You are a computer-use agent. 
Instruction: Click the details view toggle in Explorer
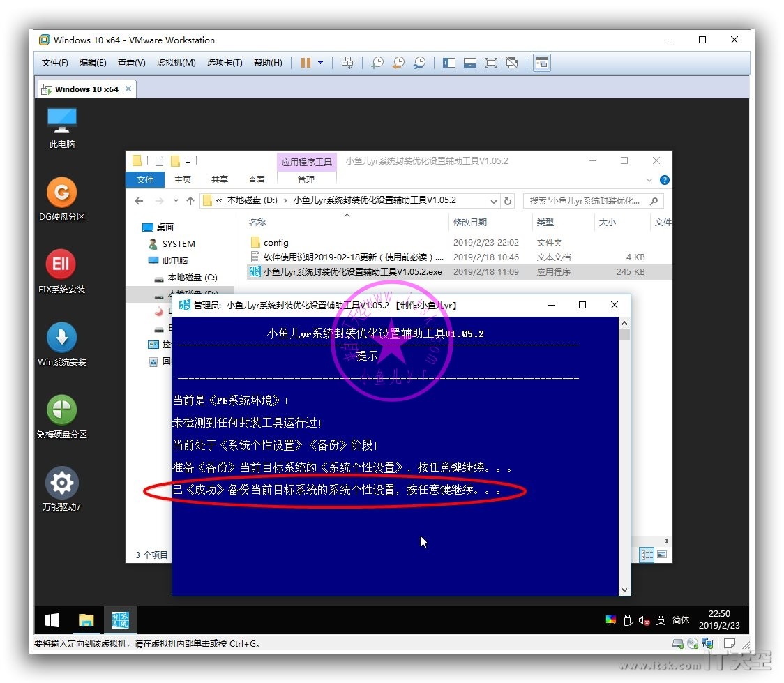tap(647, 555)
